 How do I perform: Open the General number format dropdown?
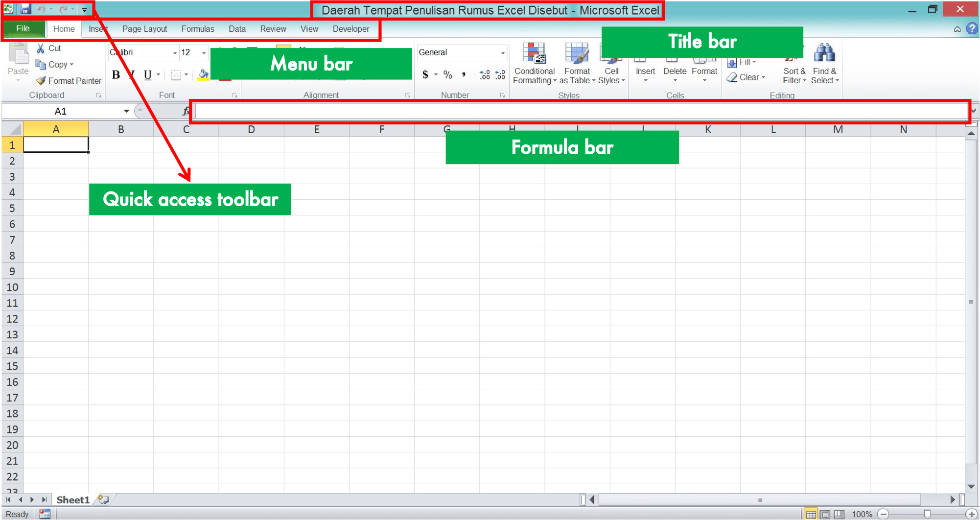(503, 52)
